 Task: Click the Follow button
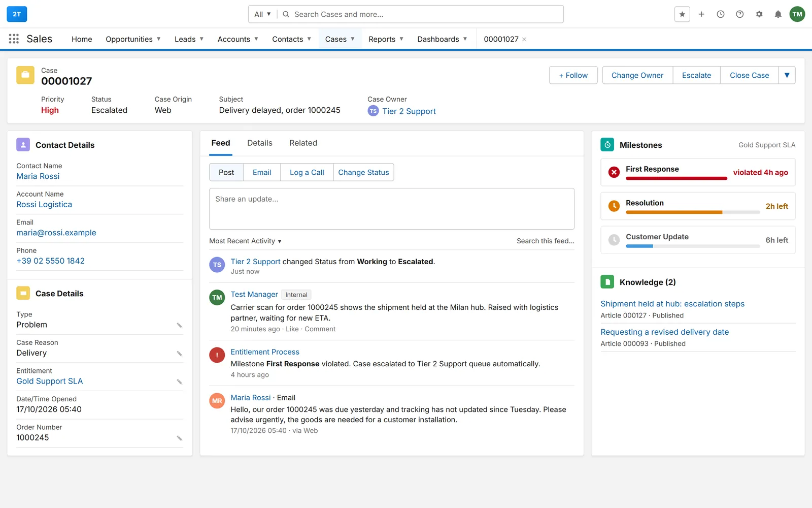point(573,75)
